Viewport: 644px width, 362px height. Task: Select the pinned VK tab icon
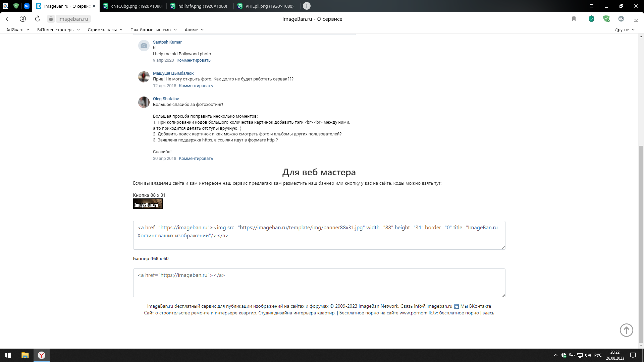click(x=26, y=6)
